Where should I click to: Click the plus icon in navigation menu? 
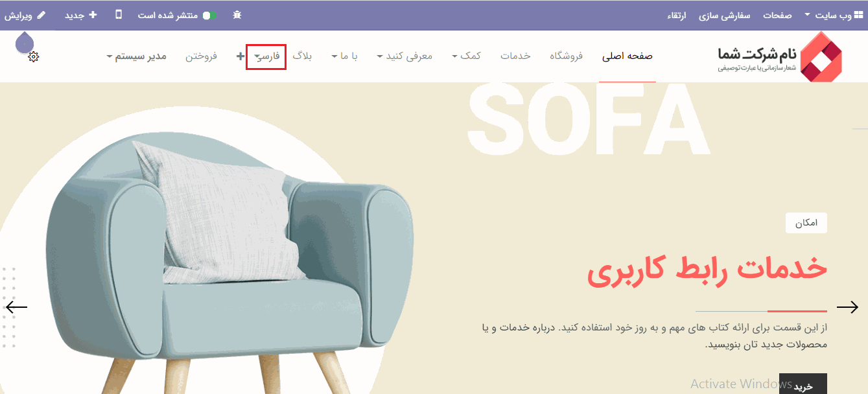pyautogui.click(x=240, y=56)
